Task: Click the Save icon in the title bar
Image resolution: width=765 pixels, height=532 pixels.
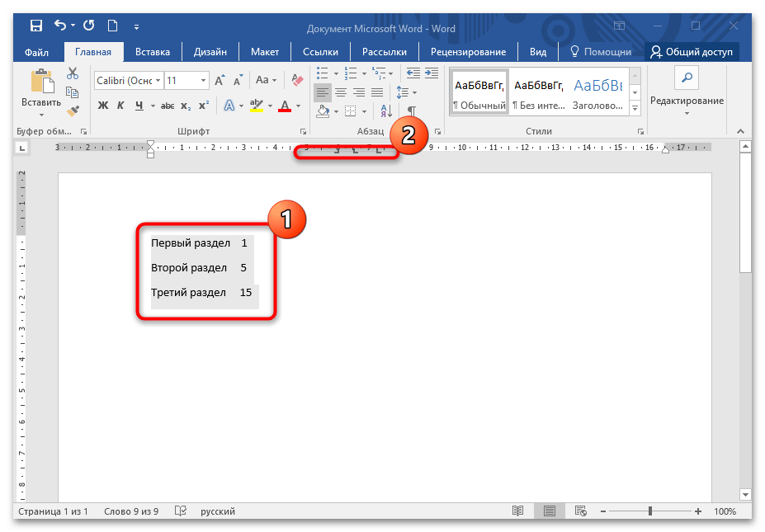Action: 36,27
